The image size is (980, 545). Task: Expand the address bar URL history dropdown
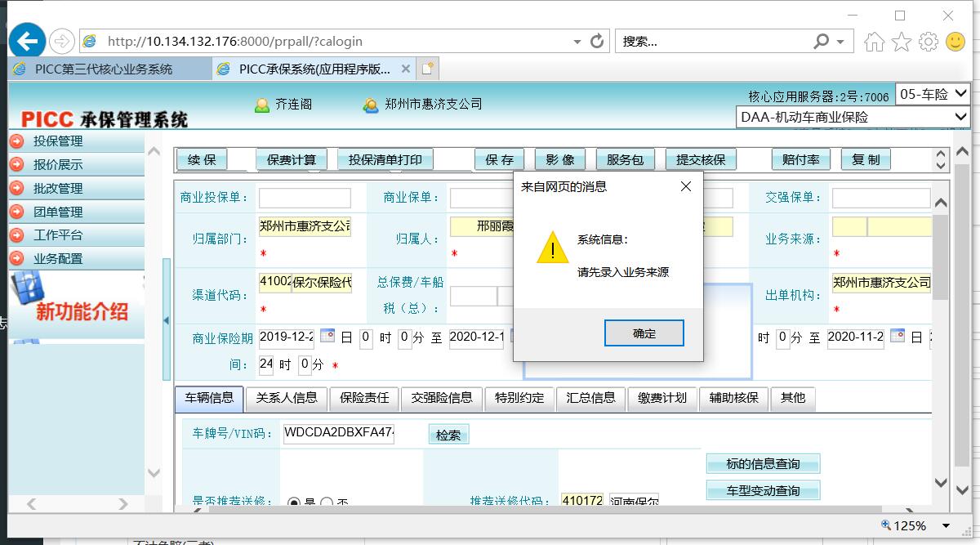577,42
